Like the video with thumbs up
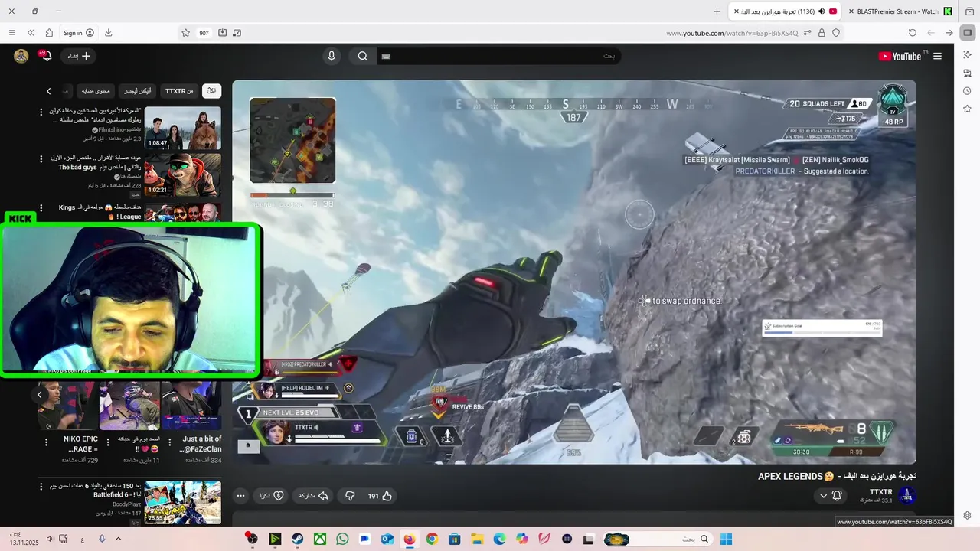Screen dimensions: 980x551 [380, 496]
